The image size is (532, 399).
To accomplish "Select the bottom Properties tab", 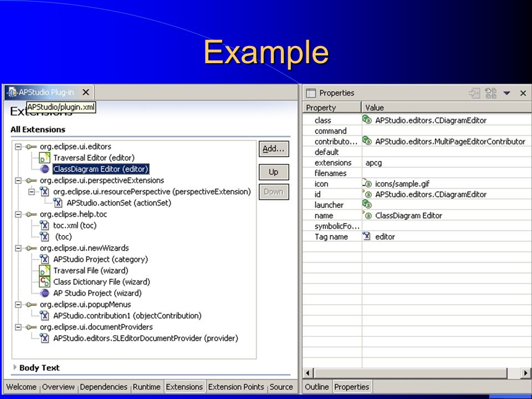I will (x=351, y=387).
